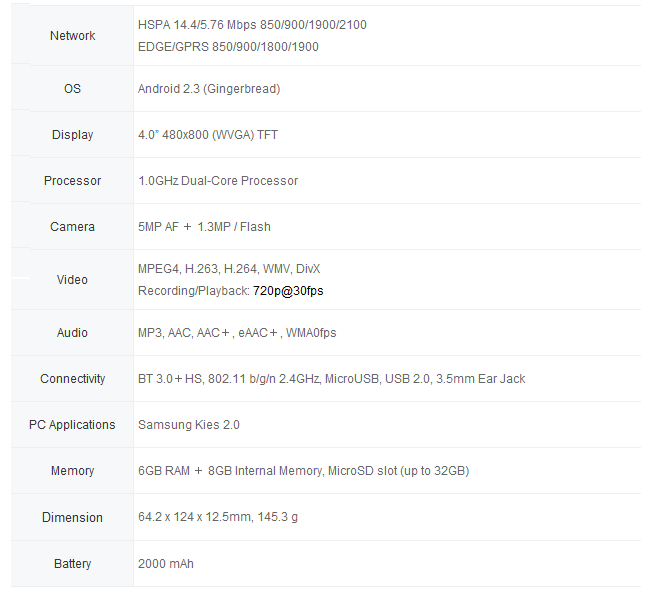Select the Android 2.3 (Gingerbread) text

point(209,89)
